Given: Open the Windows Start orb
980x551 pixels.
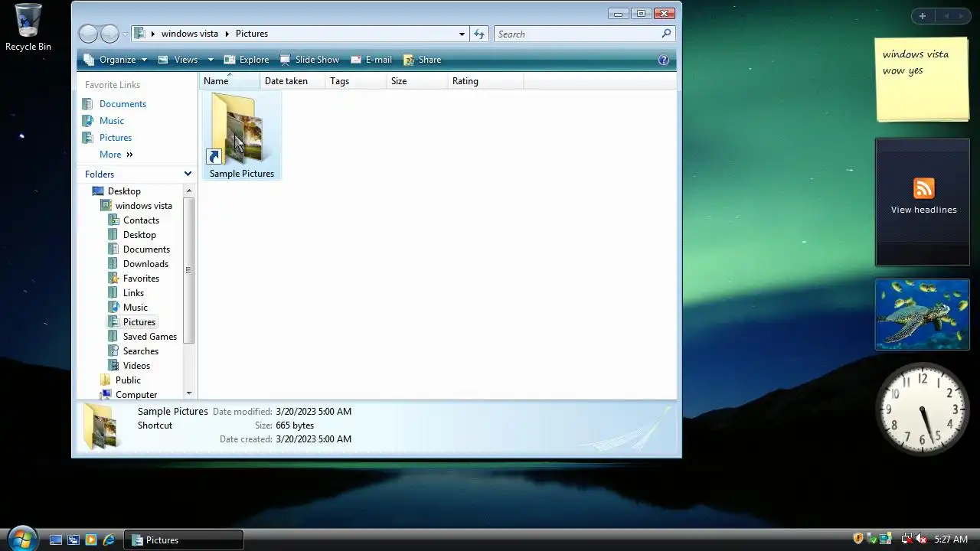Looking at the screenshot, I should coord(21,539).
